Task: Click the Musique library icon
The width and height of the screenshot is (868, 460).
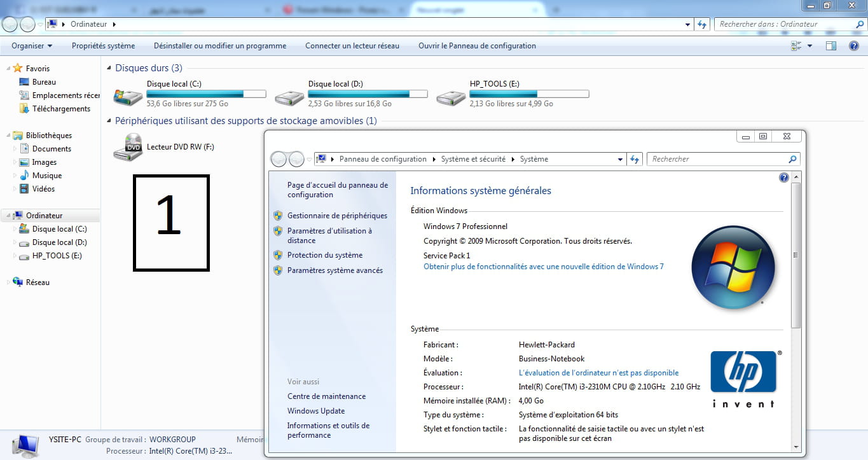Action: (x=24, y=175)
